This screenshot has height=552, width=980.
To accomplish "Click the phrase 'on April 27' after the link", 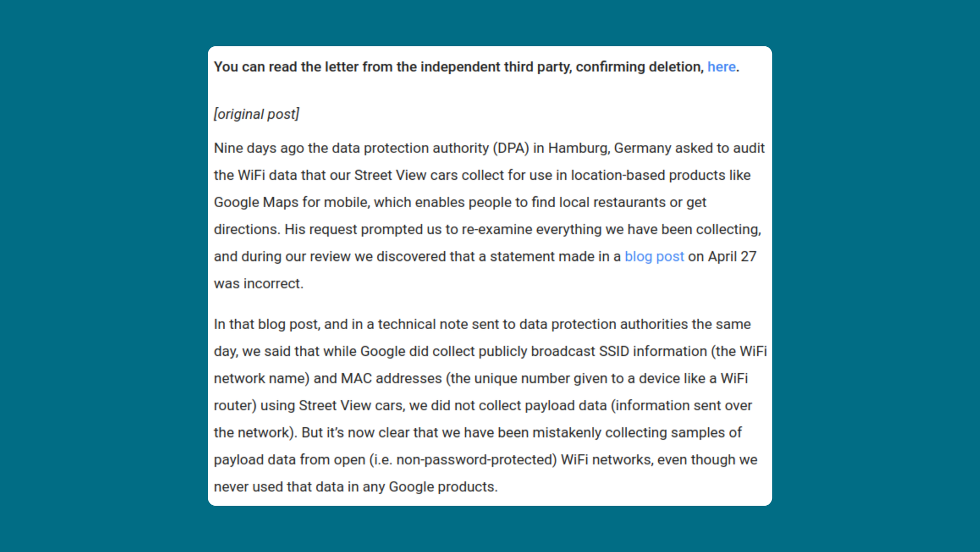I will (722, 256).
